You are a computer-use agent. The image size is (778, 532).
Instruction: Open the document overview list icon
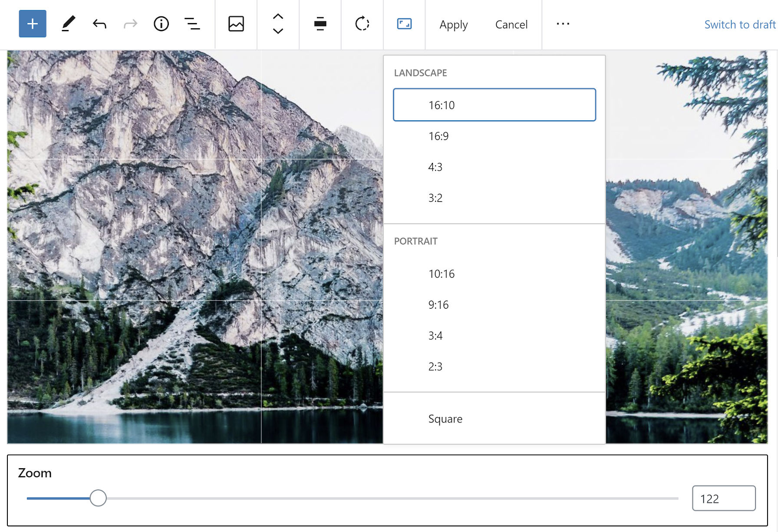pos(192,24)
